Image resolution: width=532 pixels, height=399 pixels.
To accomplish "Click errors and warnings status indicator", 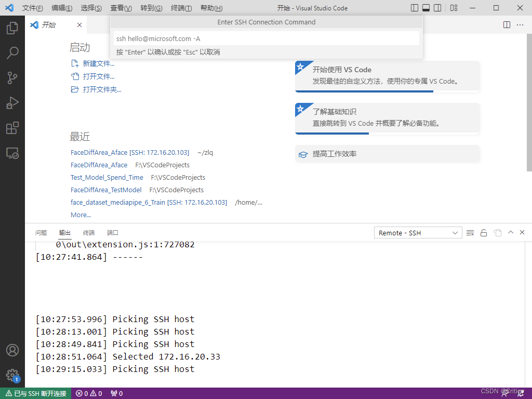I will [89, 394].
